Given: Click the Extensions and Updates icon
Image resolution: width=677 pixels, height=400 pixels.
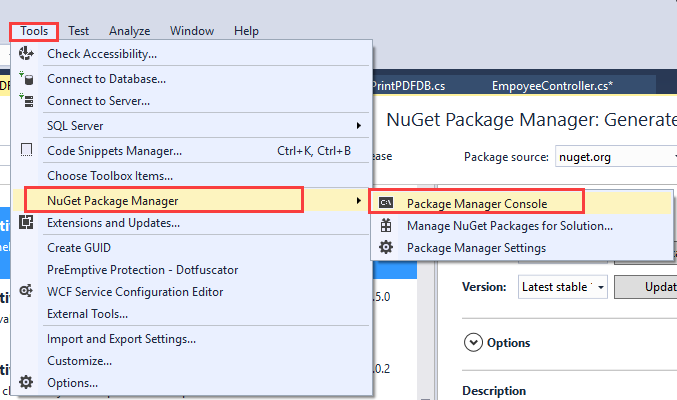Looking at the screenshot, I should (27, 223).
